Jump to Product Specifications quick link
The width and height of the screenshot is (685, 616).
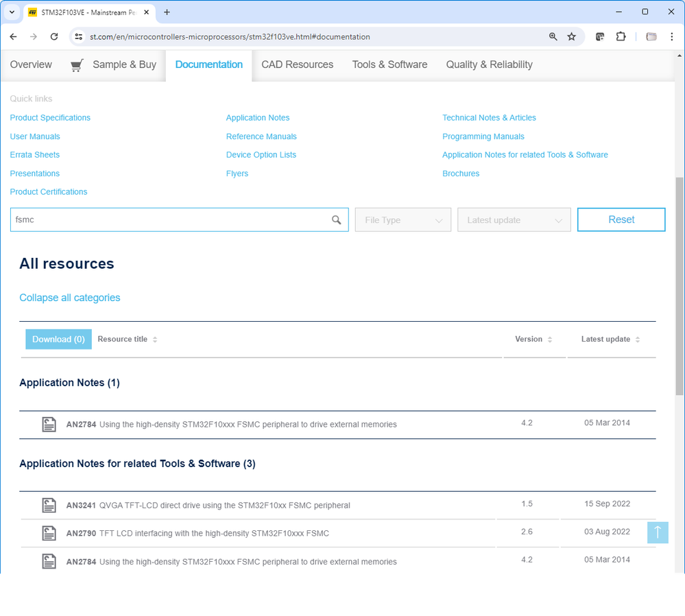pyautogui.click(x=50, y=117)
